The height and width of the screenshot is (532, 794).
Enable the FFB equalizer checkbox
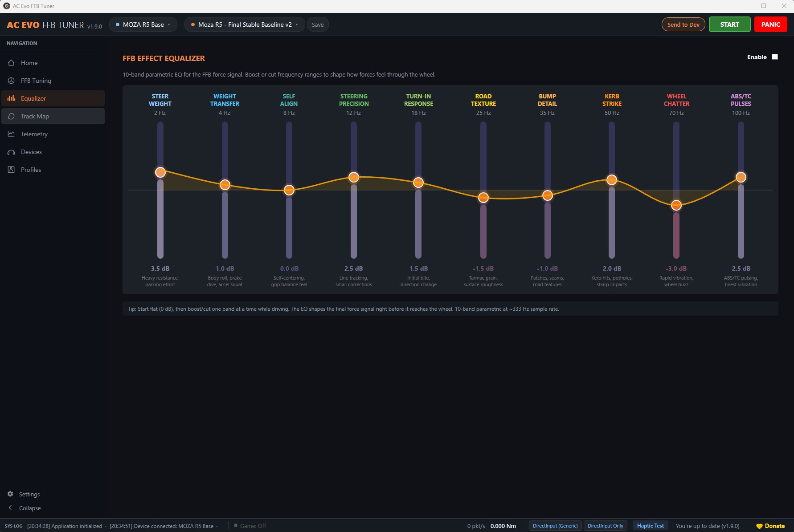pyautogui.click(x=775, y=57)
